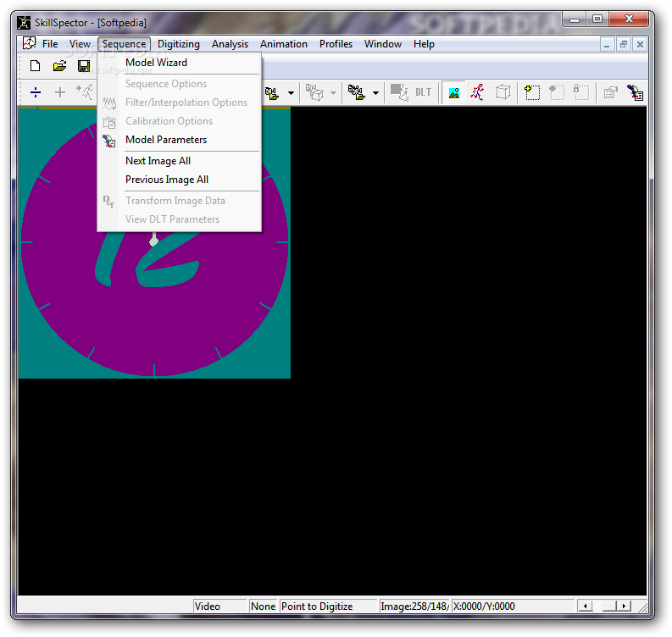Restore the inner document window
Screen dimensions: 672x637
623,44
